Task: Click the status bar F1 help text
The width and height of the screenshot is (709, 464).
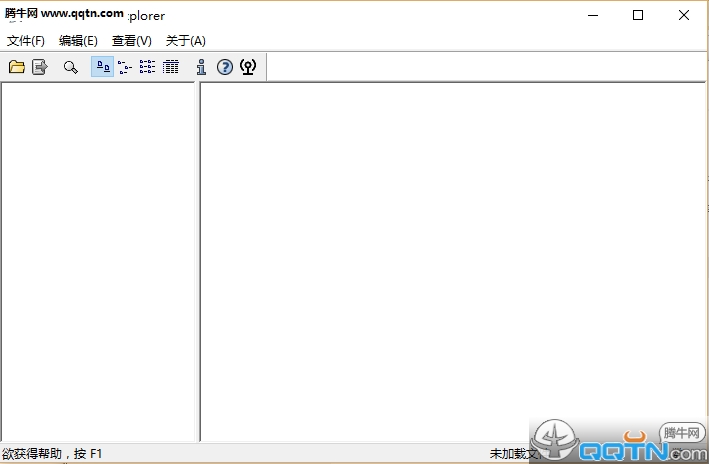Action: coord(52,454)
